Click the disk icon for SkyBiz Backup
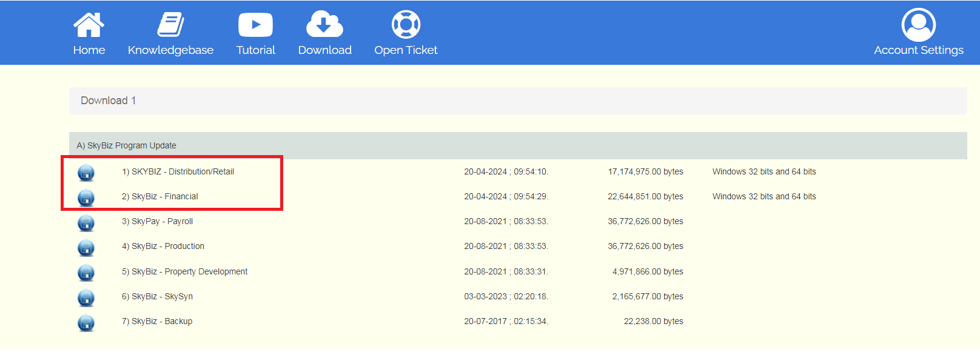980x355 pixels. [86, 322]
